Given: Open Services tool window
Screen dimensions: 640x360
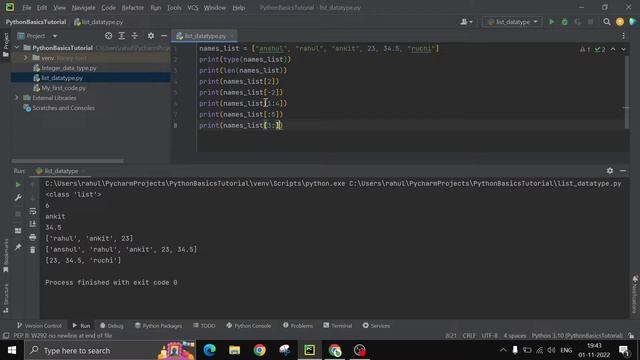Looking at the screenshot, I should tap(376, 326).
